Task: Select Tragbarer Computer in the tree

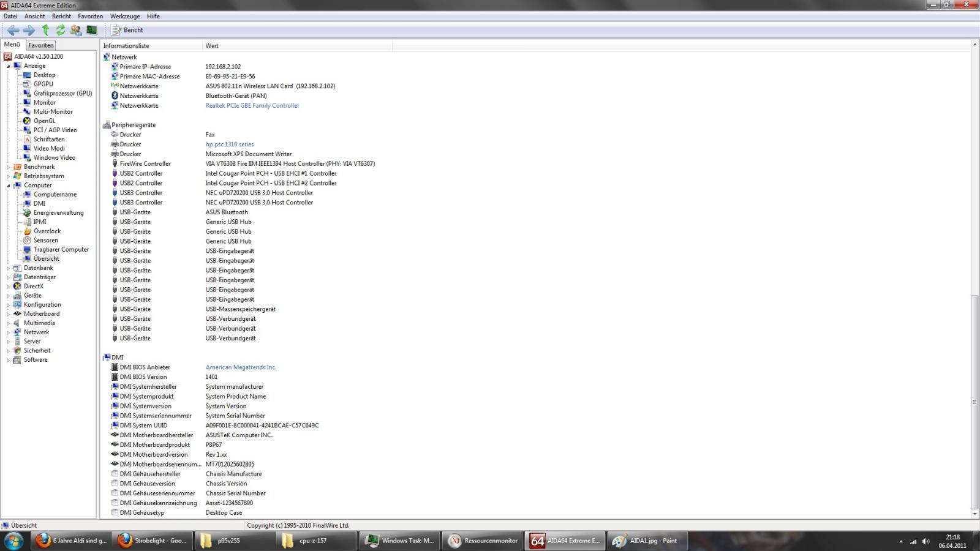Action: click(61, 250)
